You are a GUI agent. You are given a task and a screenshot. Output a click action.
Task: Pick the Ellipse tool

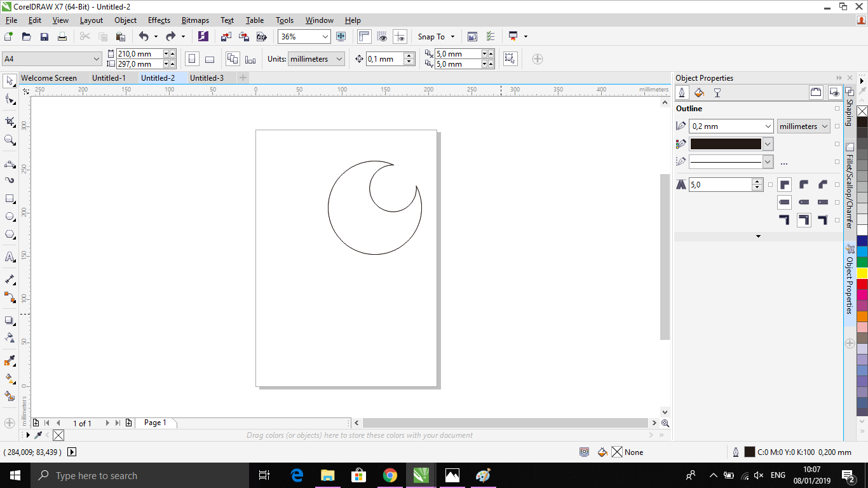point(10,217)
